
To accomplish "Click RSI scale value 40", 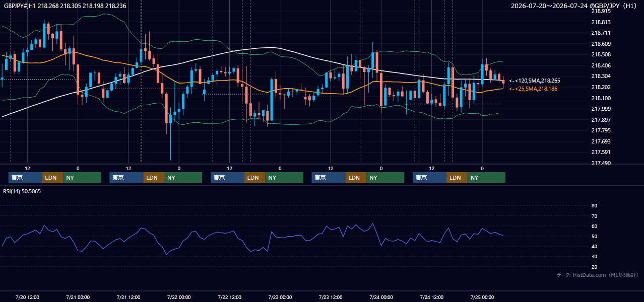I will (594, 246).
